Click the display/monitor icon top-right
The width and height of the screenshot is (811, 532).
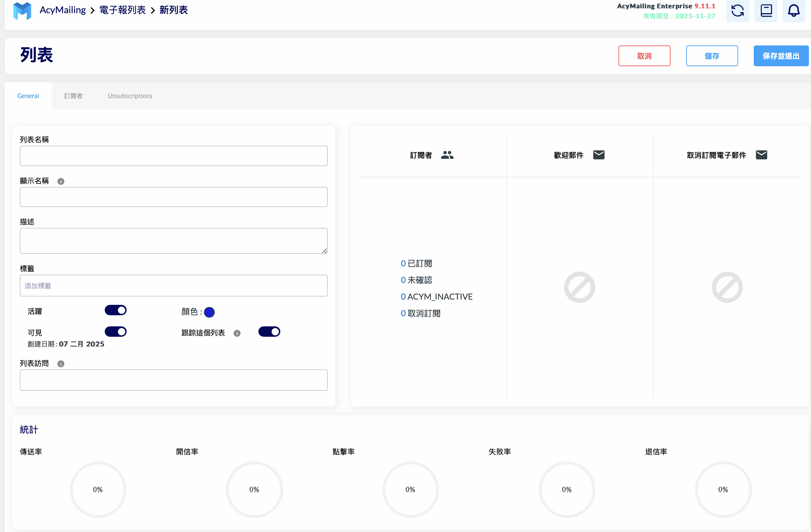[766, 11]
